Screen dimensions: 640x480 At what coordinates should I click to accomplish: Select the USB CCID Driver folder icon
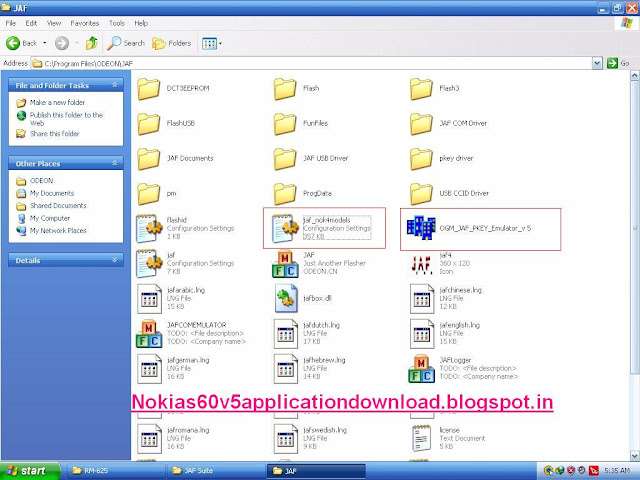pyautogui.click(x=421, y=194)
